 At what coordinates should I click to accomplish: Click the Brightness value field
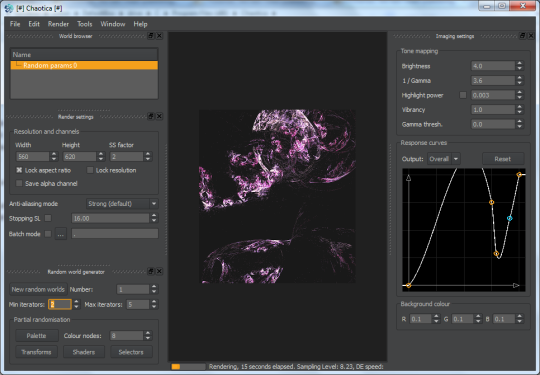[493, 66]
